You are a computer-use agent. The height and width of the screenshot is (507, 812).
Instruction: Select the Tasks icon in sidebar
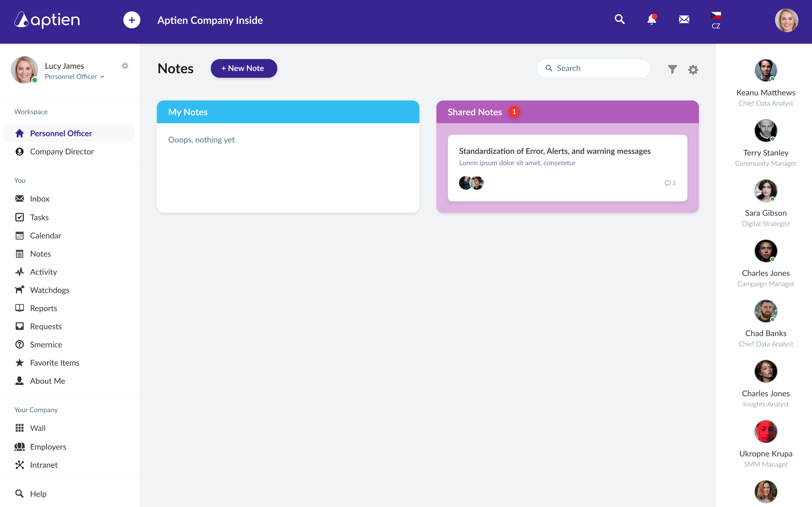[x=19, y=217]
